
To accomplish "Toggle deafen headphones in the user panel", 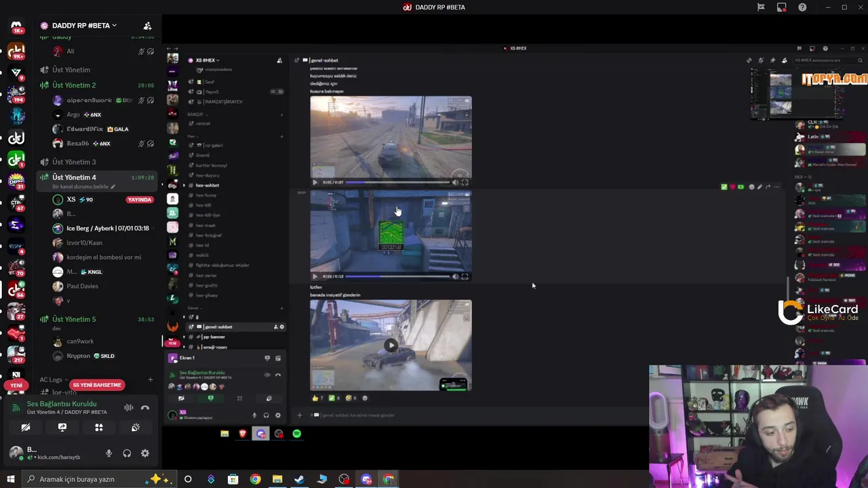I will 127,453.
